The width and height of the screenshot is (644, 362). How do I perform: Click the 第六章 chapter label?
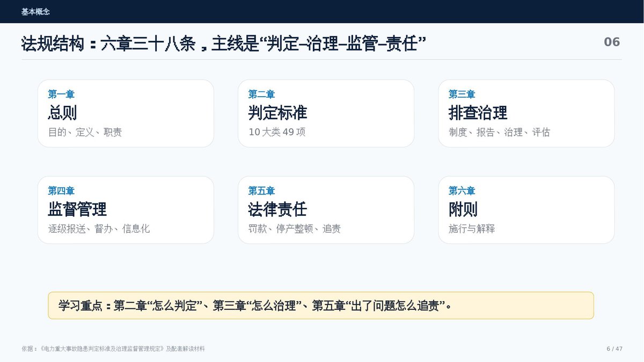point(462,191)
